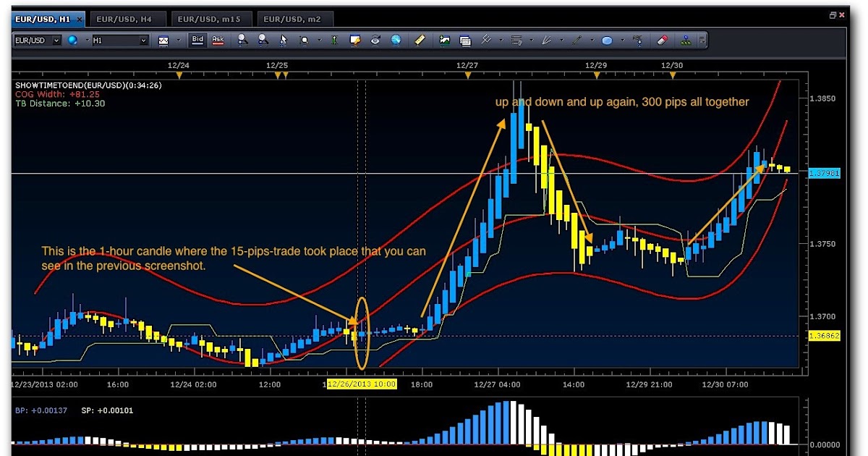The image size is (868, 456).
Task: Expand the horizontal lines tool dropdown arrow
Action: [532, 41]
